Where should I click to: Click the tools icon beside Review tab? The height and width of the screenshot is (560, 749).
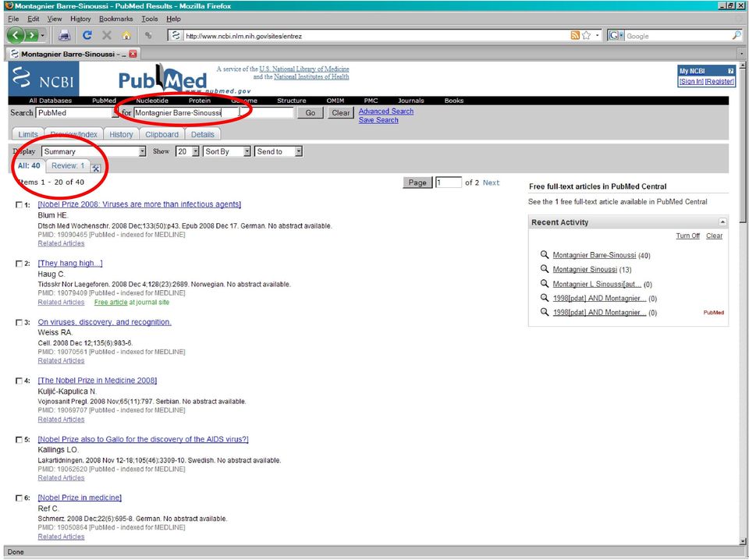pyautogui.click(x=95, y=168)
